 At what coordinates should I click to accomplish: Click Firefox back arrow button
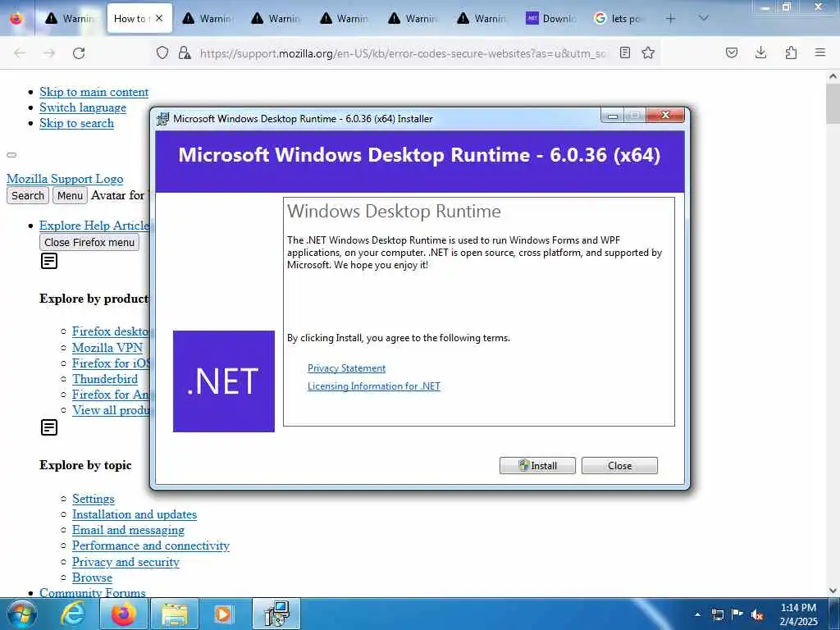[x=20, y=53]
